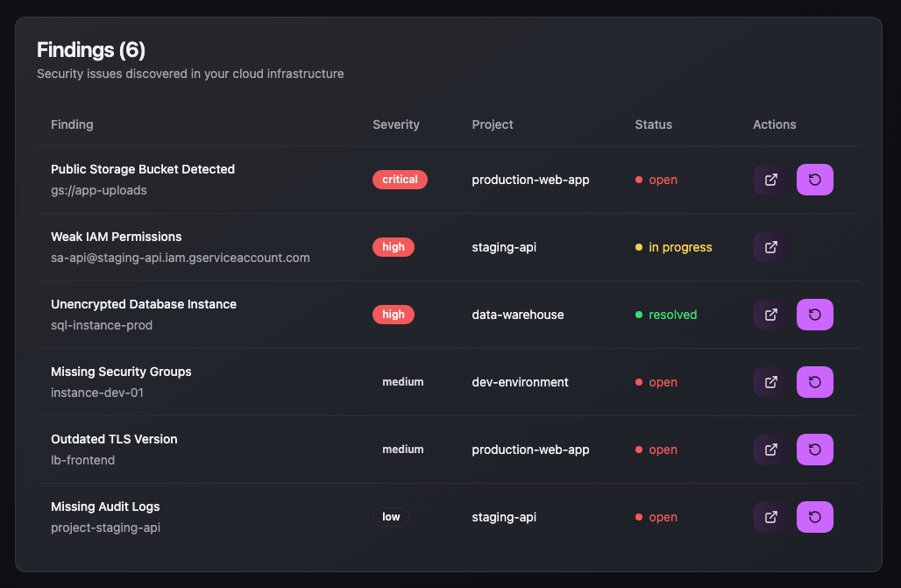Open external link for Missing Security Groups

click(770, 382)
